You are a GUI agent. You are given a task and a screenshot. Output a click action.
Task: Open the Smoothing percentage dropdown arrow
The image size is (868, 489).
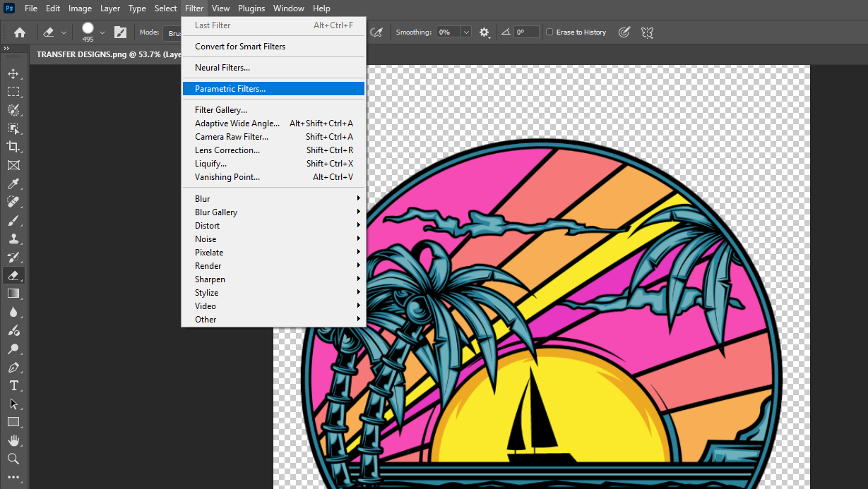466,32
